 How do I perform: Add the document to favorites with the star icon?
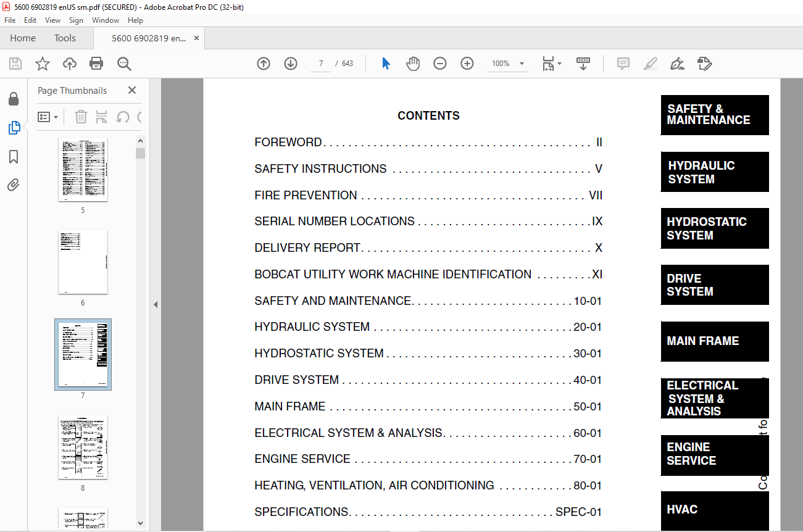[42, 64]
